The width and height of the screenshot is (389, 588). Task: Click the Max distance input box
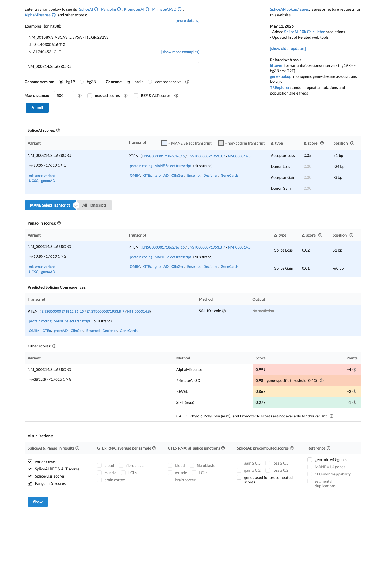[64, 96]
